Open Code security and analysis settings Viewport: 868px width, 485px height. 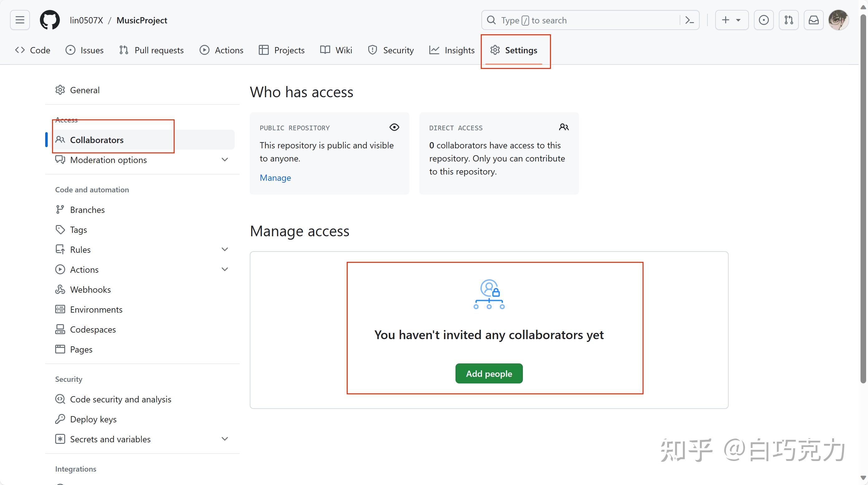120,399
